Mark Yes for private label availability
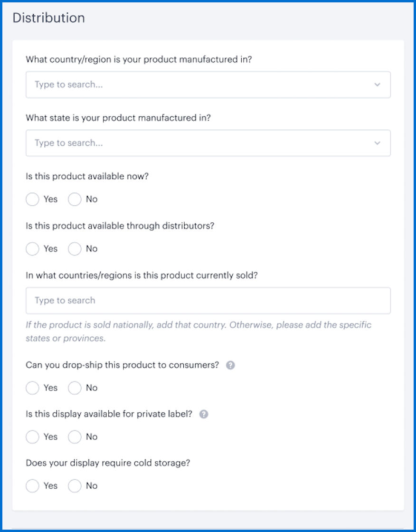The height and width of the screenshot is (532, 416). [x=32, y=437]
